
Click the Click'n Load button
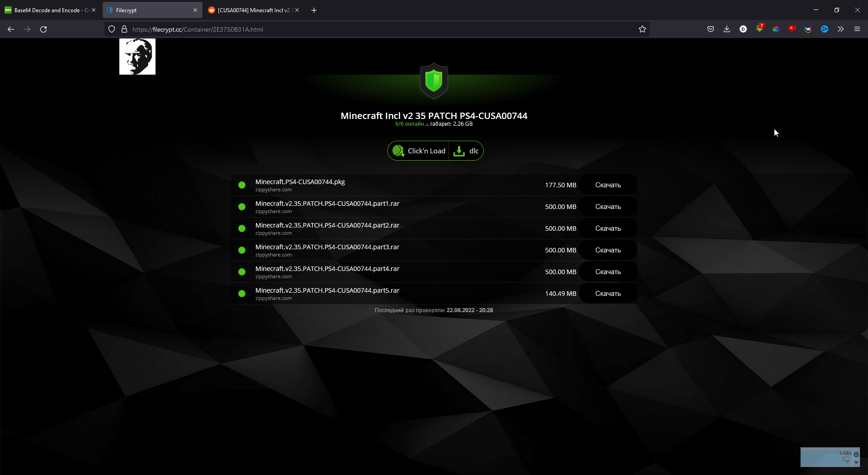tap(419, 151)
